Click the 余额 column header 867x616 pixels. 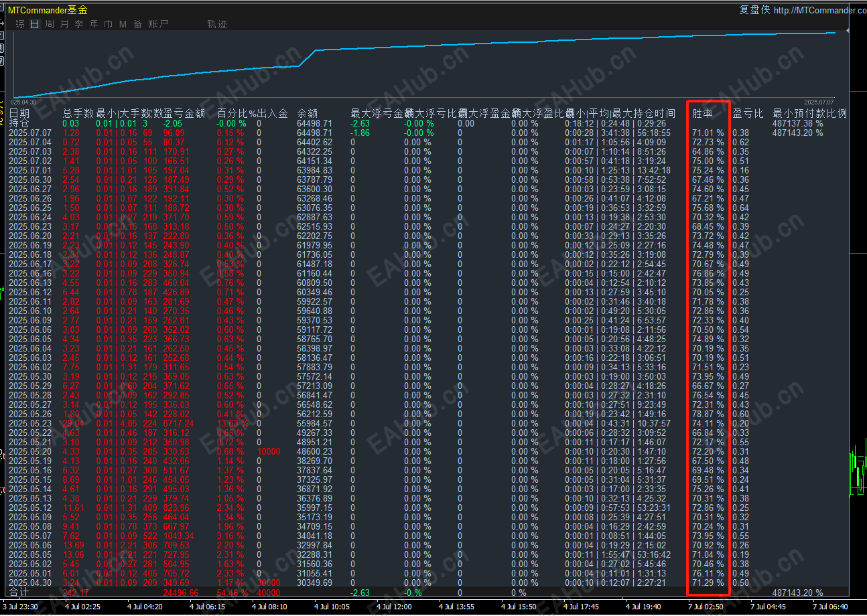308,114
